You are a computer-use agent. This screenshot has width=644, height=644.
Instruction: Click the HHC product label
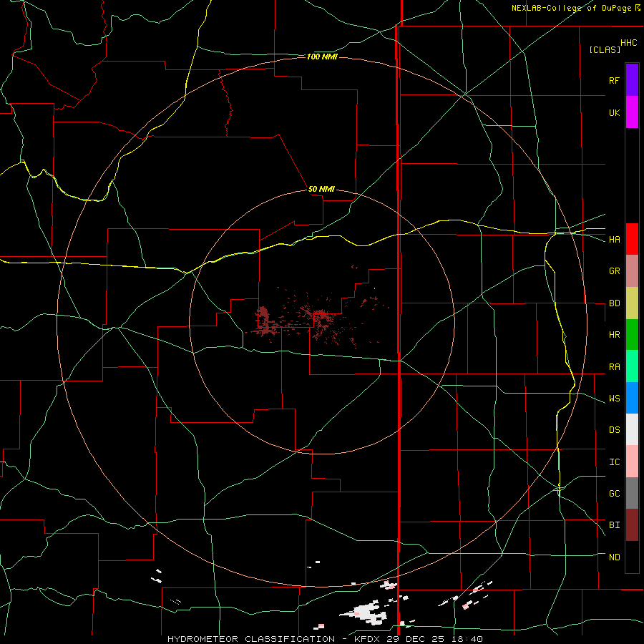pyautogui.click(x=628, y=43)
